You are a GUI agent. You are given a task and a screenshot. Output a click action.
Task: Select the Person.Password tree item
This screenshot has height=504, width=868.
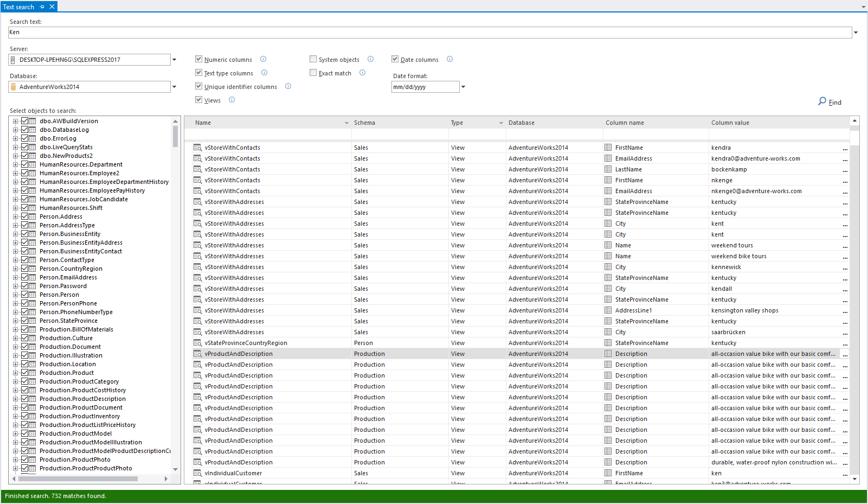click(63, 286)
